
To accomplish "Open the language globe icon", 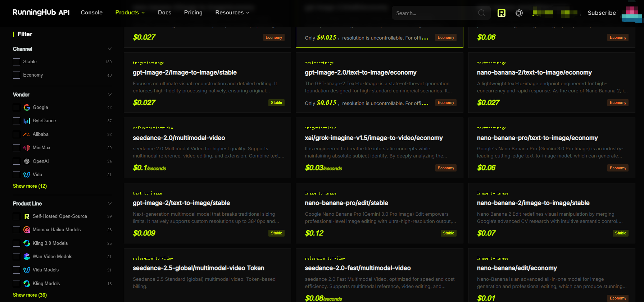I will (x=519, y=13).
